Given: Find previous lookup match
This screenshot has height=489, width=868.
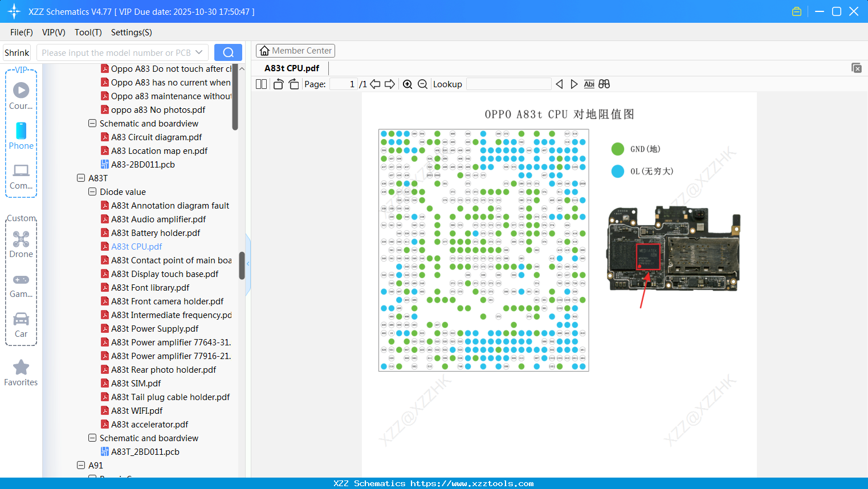Looking at the screenshot, I should [x=559, y=84].
